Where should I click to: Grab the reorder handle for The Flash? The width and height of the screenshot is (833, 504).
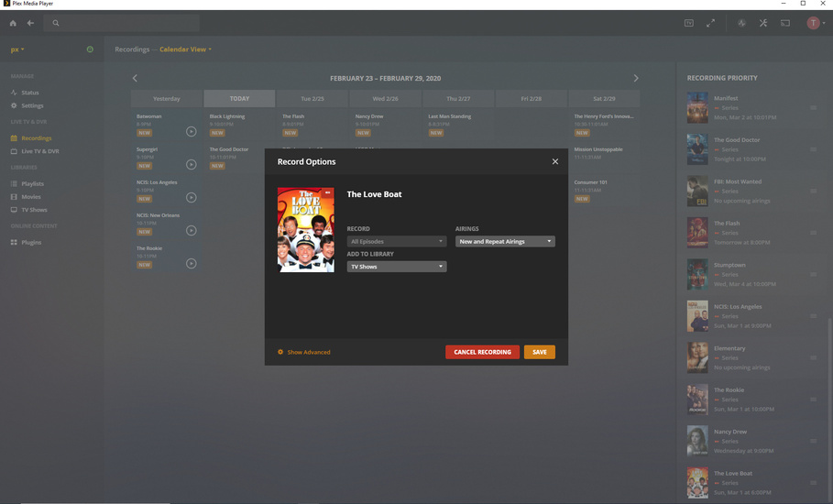814,233
